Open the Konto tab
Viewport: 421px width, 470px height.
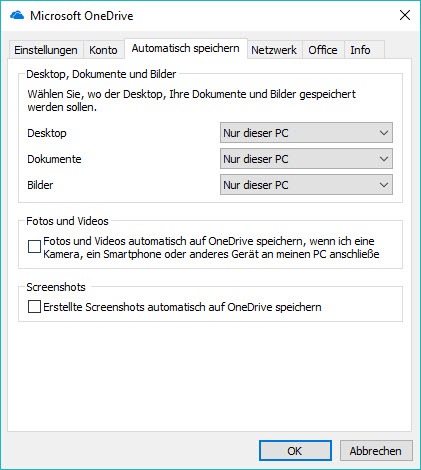(103, 50)
